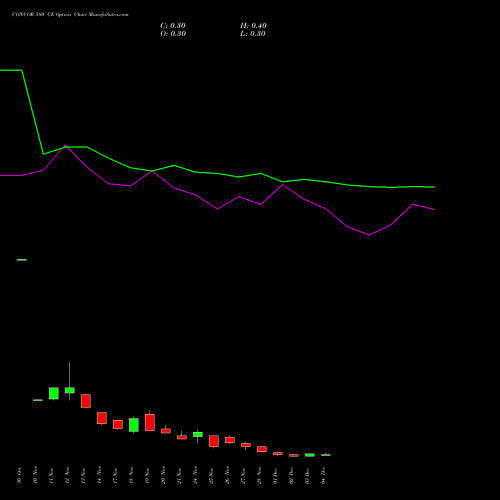Viewport: 500px width, 500px height.
Task: Click the '21 Nov' date label
Action: pyautogui.click(x=179, y=476)
